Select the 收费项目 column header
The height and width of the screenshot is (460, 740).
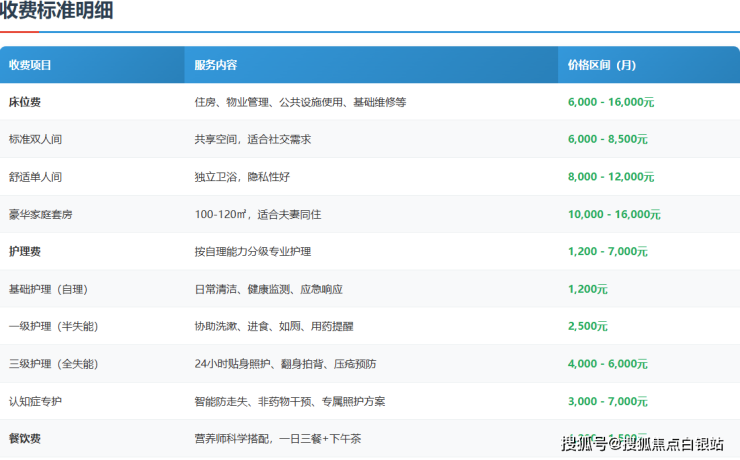tap(30, 65)
